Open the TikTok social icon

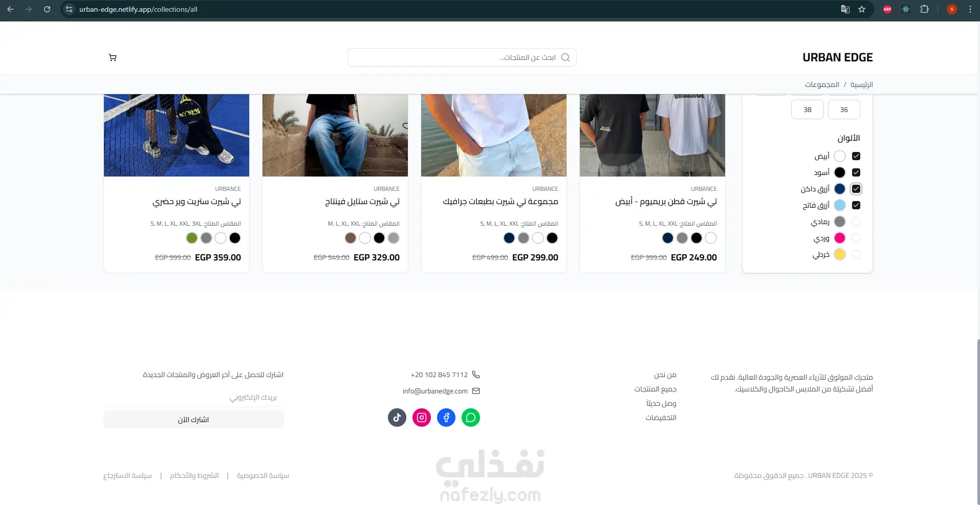[397, 418]
